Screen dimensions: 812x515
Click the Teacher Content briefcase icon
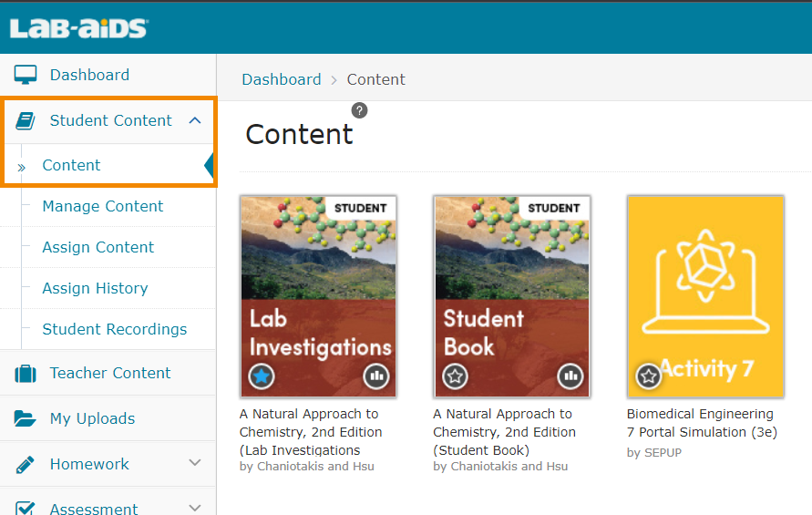point(26,373)
